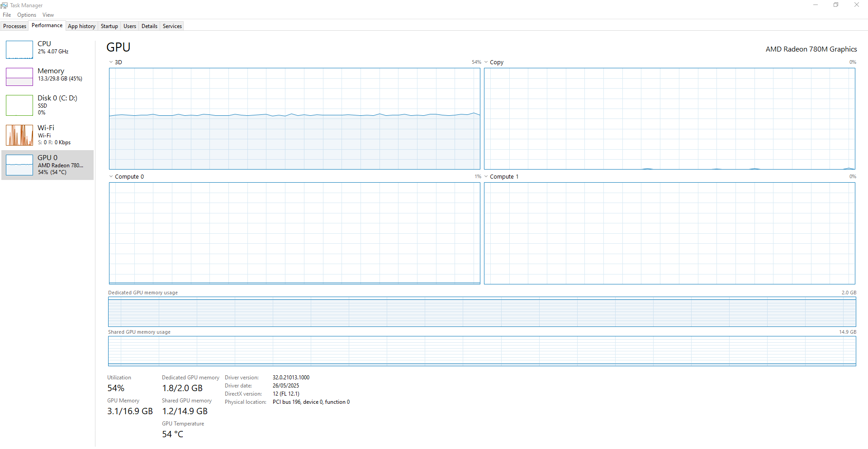Click the DirectX version 12 (FL 12.1)

(286, 394)
